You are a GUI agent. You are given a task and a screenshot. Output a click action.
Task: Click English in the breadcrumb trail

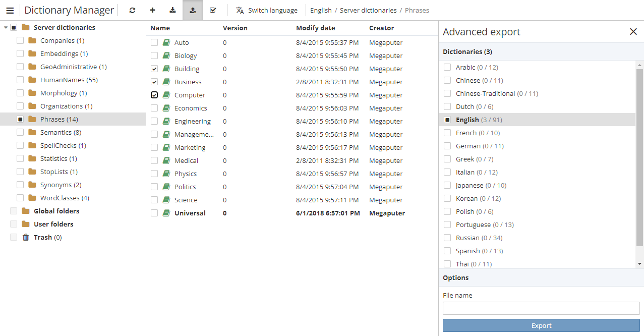pyautogui.click(x=321, y=10)
